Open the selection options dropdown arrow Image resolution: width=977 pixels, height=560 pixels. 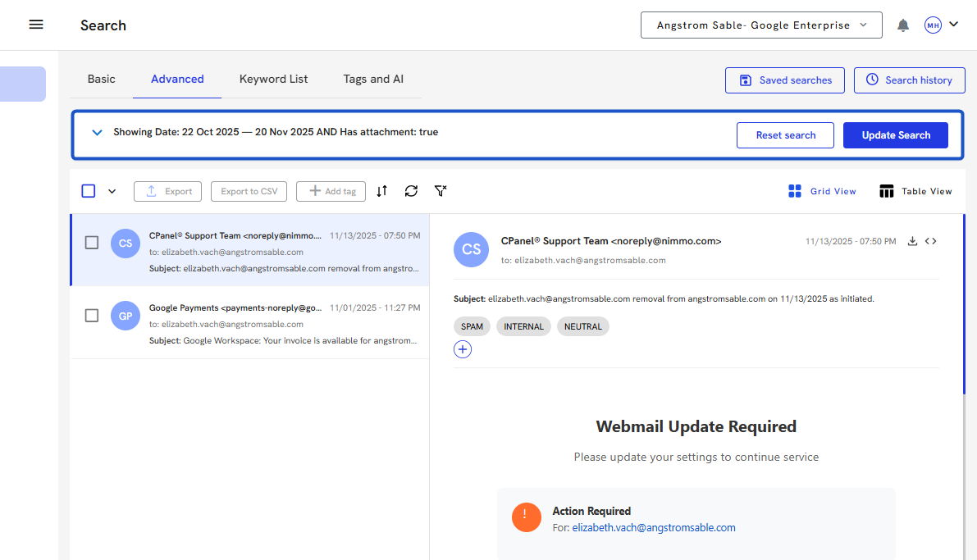[112, 191]
